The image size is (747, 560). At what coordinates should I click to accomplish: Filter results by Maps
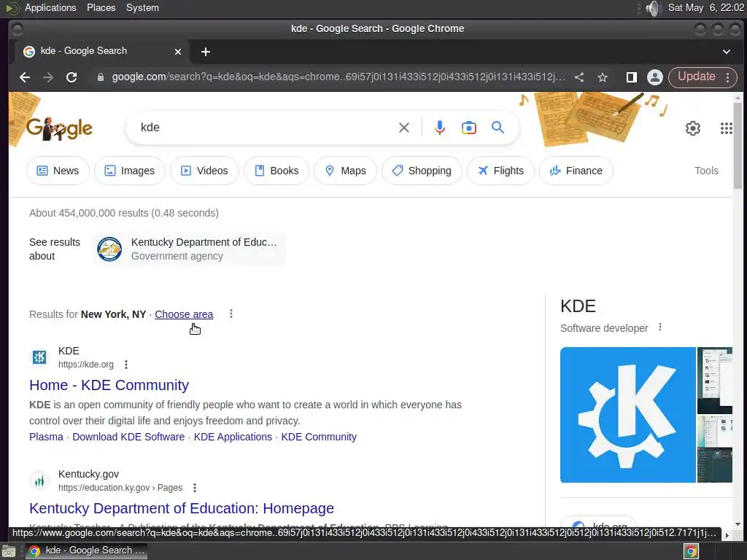(345, 171)
